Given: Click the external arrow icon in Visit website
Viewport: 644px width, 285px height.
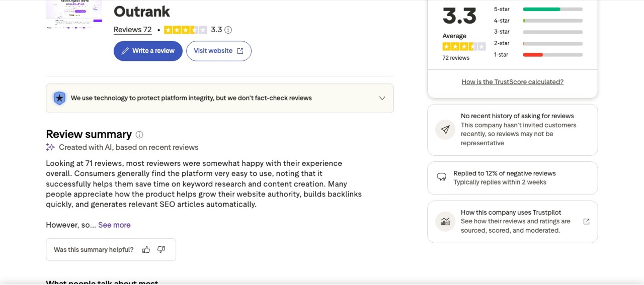Looking at the screenshot, I should coord(240,51).
